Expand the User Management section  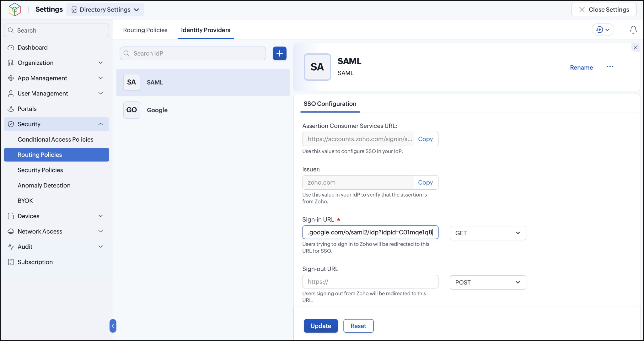point(101,94)
